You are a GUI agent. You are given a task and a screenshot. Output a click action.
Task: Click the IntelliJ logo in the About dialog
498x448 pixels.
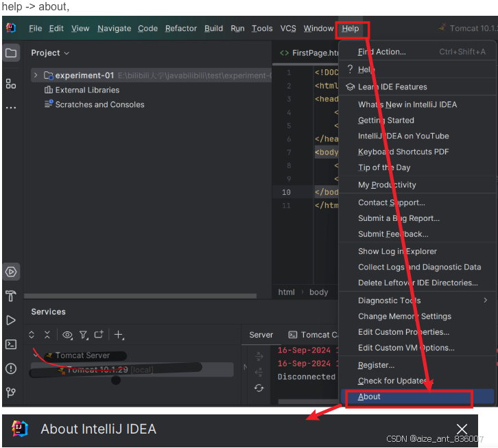pos(20,429)
